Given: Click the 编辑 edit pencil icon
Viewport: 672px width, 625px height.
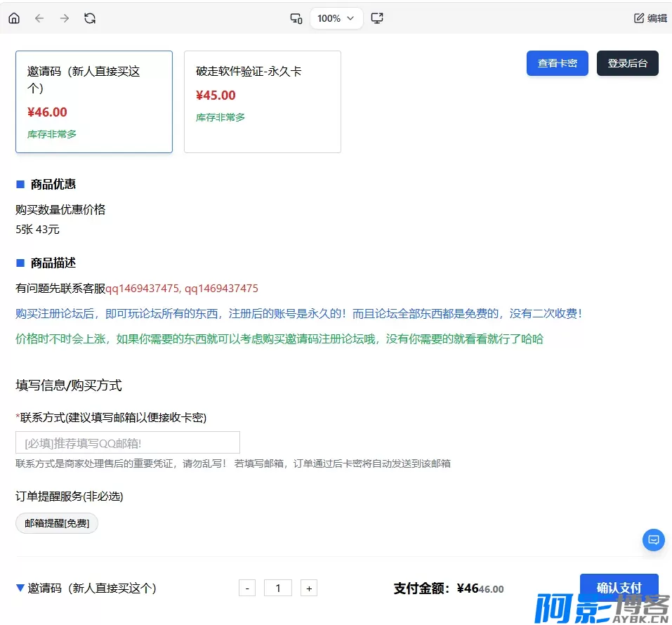Looking at the screenshot, I should pos(639,18).
